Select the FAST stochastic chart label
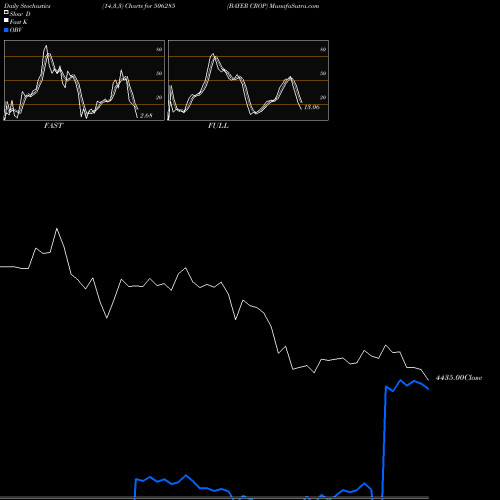 pyautogui.click(x=53, y=126)
